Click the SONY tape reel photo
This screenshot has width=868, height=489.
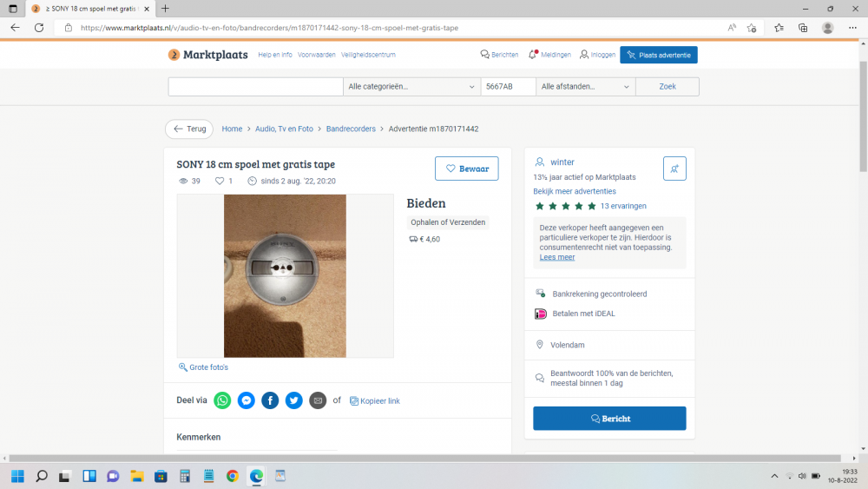tap(285, 275)
